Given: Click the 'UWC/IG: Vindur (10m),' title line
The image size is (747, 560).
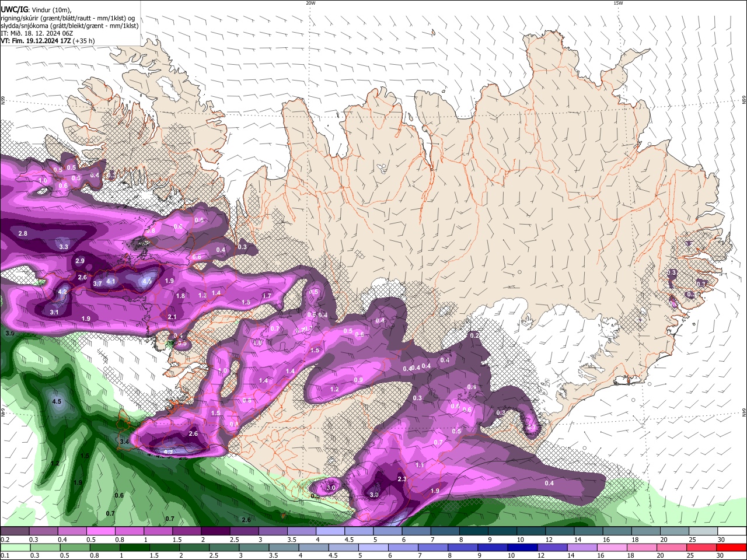Looking at the screenshot, I should (36, 10).
